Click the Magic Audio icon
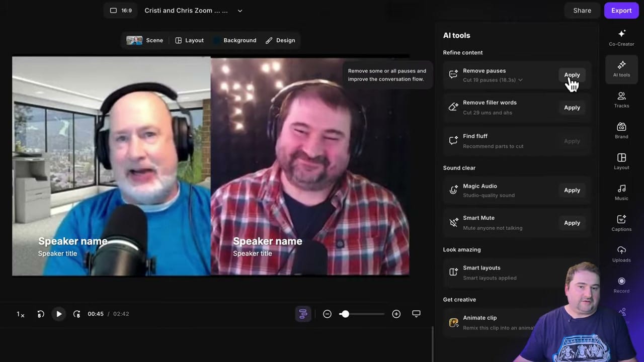 click(x=453, y=190)
